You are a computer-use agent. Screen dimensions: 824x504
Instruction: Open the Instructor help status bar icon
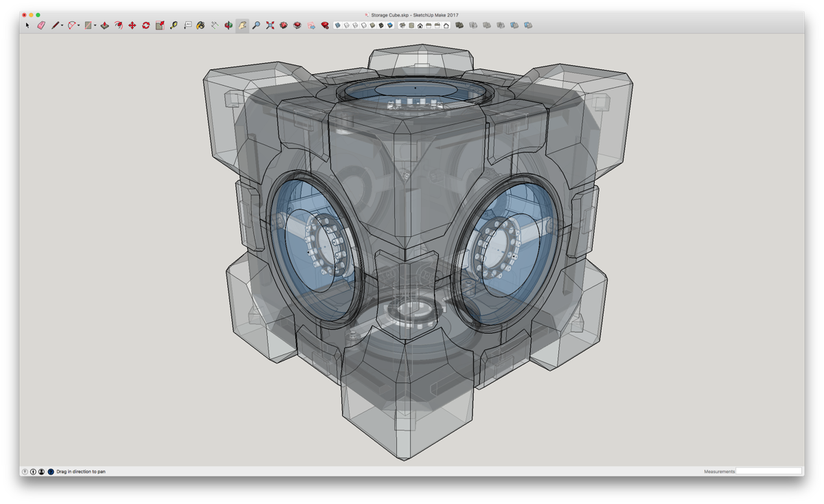(50, 472)
